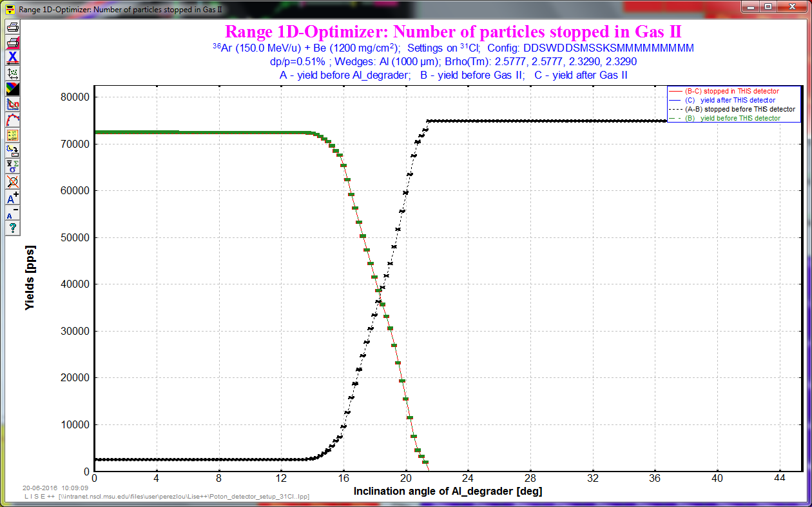The image size is (812, 507).
Task: Click the blue X axis settings icon
Action: coord(12,58)
